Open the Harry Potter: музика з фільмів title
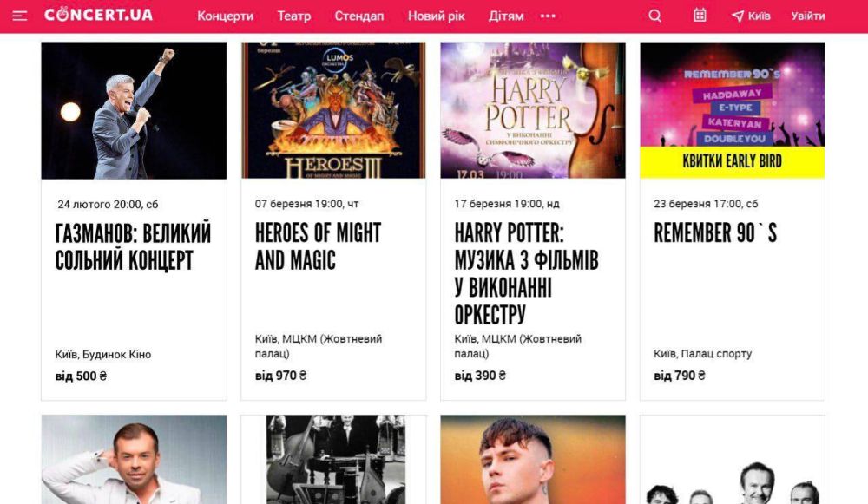This screenshot has width=868, height=504. pos(526,274)
